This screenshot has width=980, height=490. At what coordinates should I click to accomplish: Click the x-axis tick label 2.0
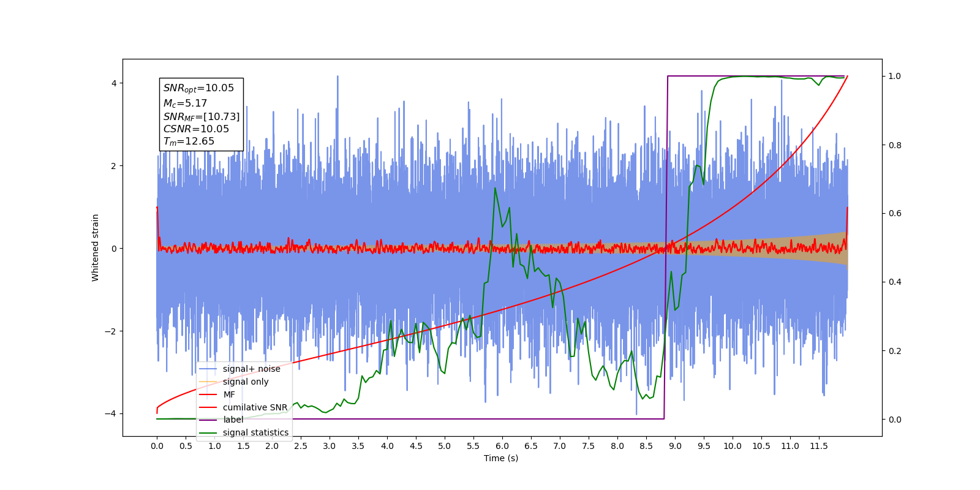coord(272,446)
